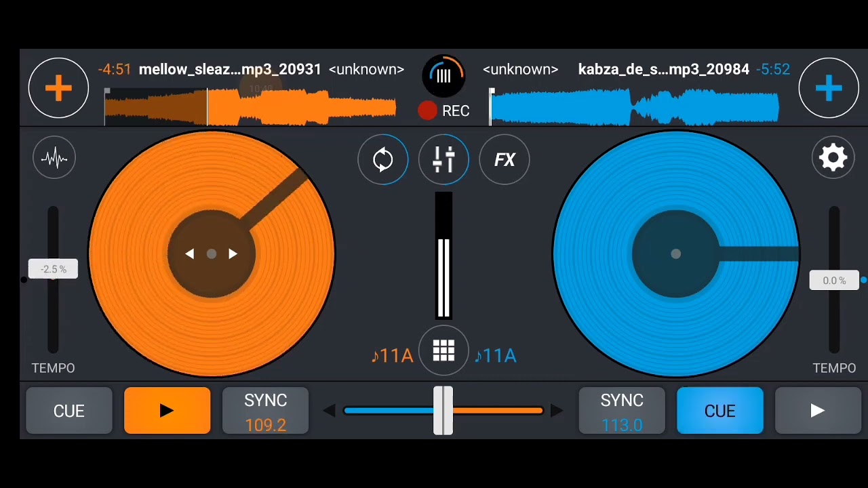Nudge orange deck forward with right arrow
The image size is (868, 488).
pyautogui.click(x=233, y=254)
